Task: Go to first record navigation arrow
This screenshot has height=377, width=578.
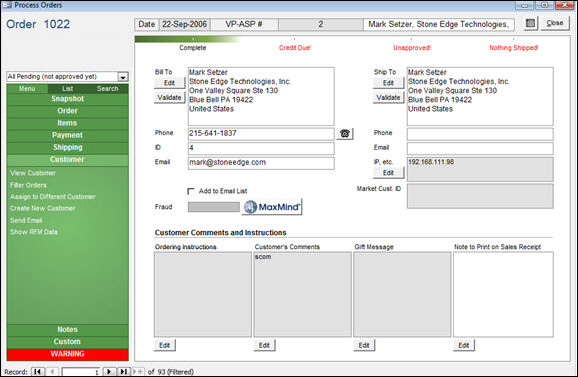Action: 38,371
